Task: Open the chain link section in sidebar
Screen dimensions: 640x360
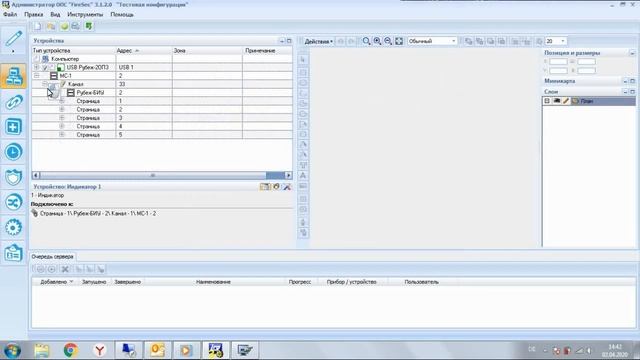Action: point(13,102)
